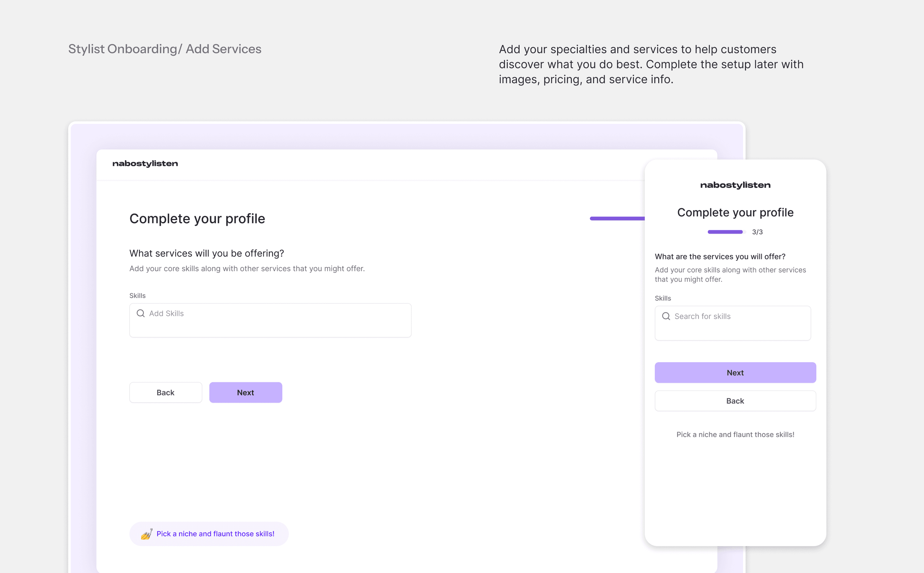Click the desktop purple progress bar
The image size is (924, 573).
pos(617,218)
